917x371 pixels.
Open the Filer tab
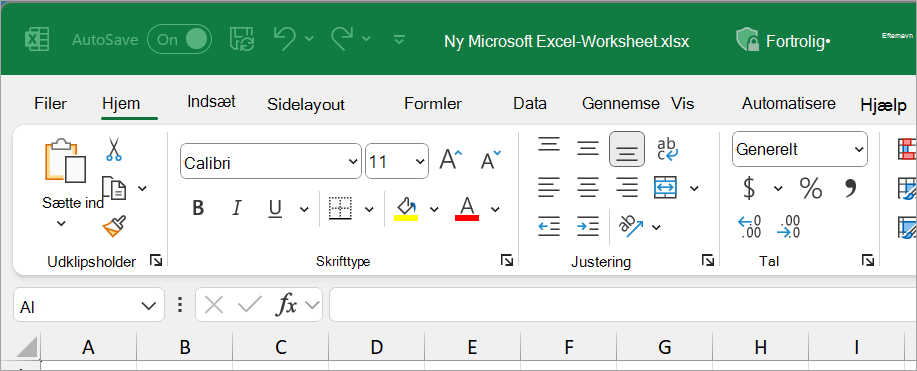50,104
